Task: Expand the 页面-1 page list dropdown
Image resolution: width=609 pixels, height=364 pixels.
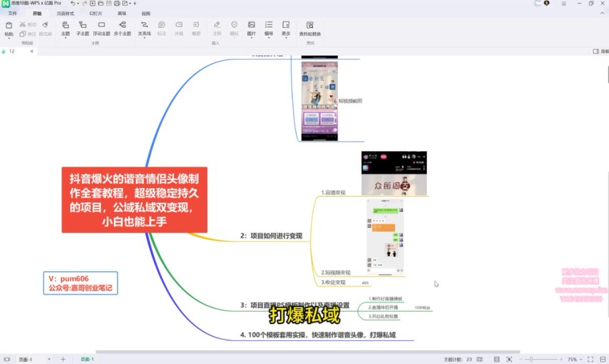Action: click(x=47, y=358)
